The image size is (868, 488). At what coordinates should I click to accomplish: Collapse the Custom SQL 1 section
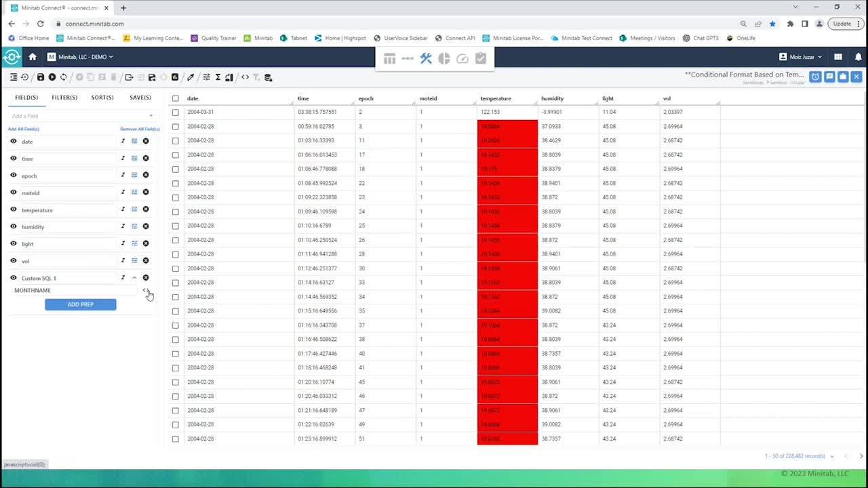pos(134,277)
